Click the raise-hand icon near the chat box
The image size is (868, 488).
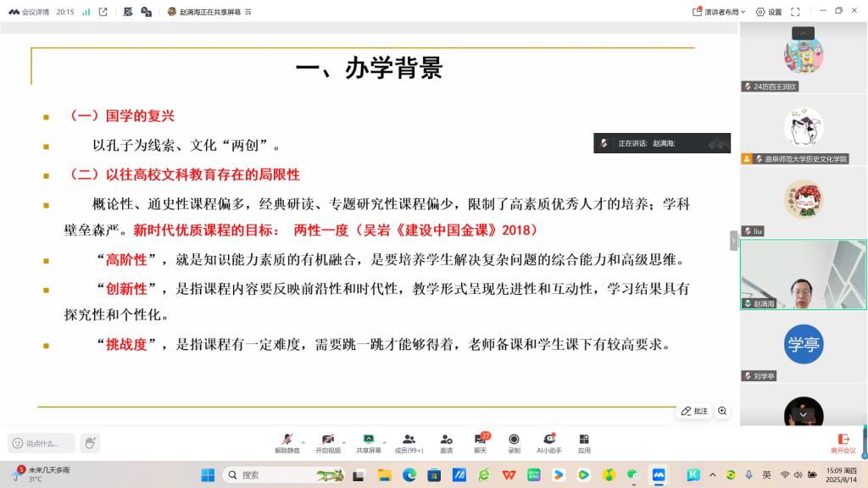pos(89,442)
